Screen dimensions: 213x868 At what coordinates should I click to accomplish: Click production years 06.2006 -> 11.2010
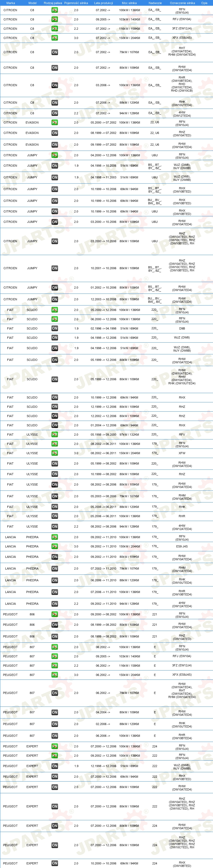coord(103,580)
